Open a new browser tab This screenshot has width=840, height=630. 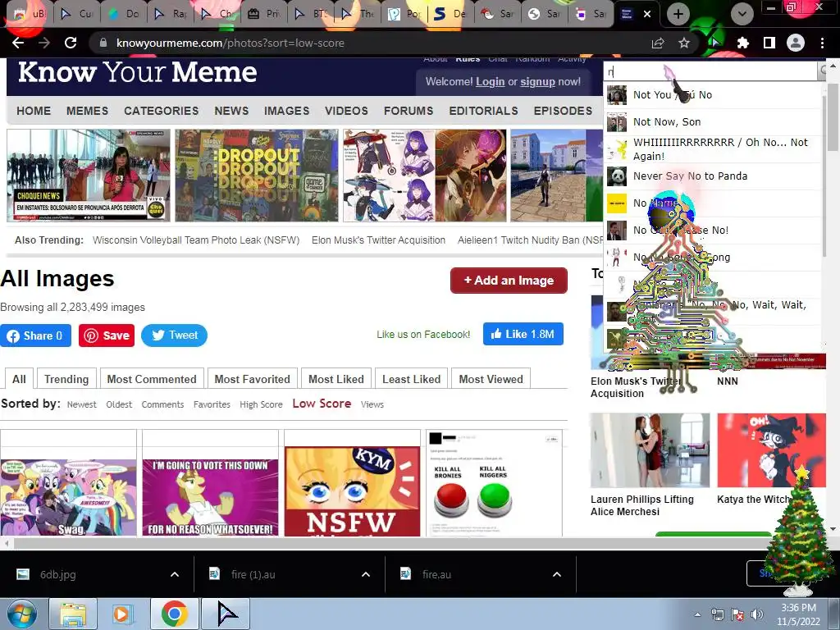678,14
